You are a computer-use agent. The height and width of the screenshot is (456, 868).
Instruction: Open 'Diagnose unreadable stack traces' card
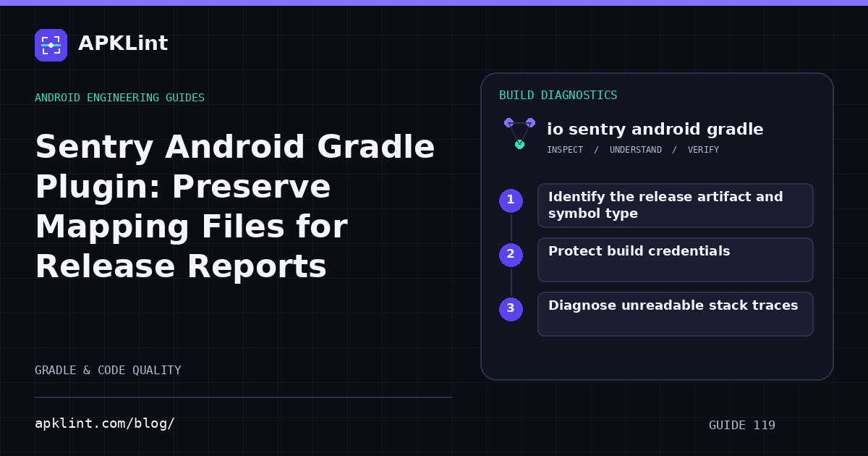pos(676,314)
